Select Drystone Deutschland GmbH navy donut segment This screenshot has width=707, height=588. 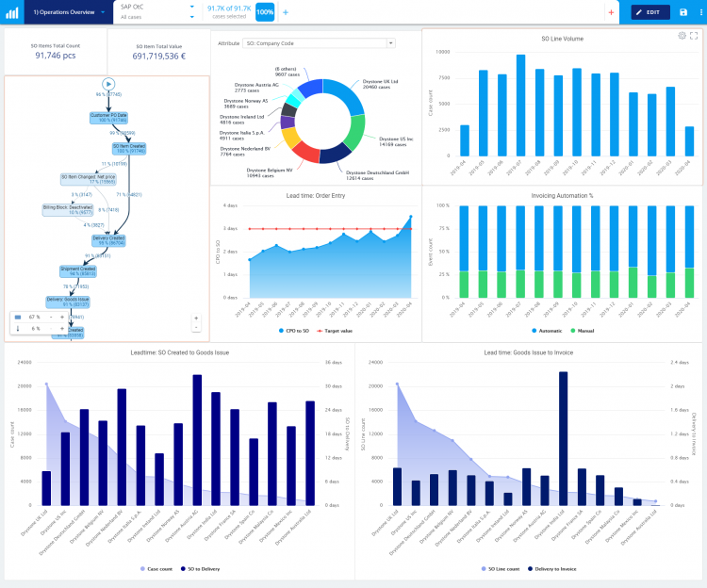coord(335,155)
